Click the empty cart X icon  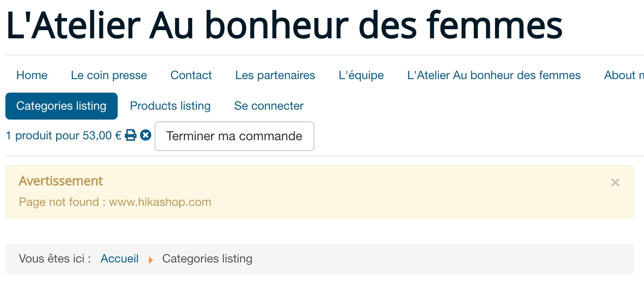tap(146, 135)
